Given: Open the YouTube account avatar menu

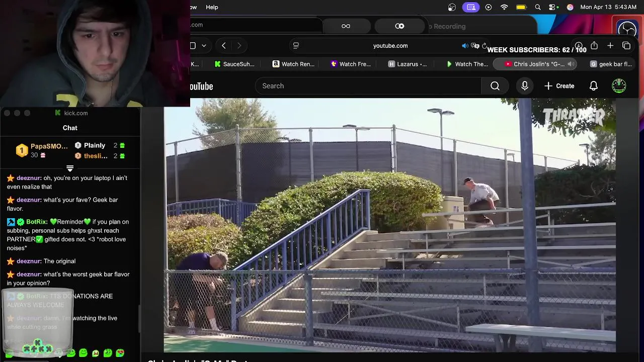Looking at the screenshot, I should coord(619,86).
